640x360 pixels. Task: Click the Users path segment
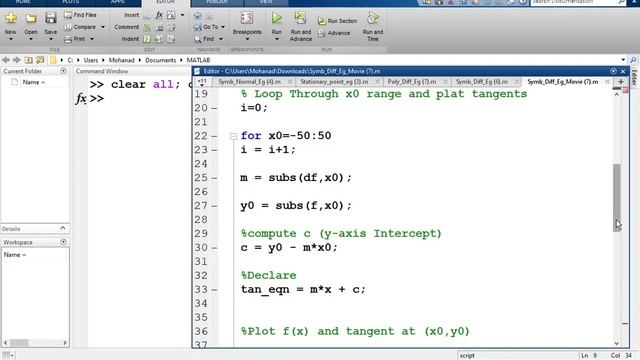point(91,60)
